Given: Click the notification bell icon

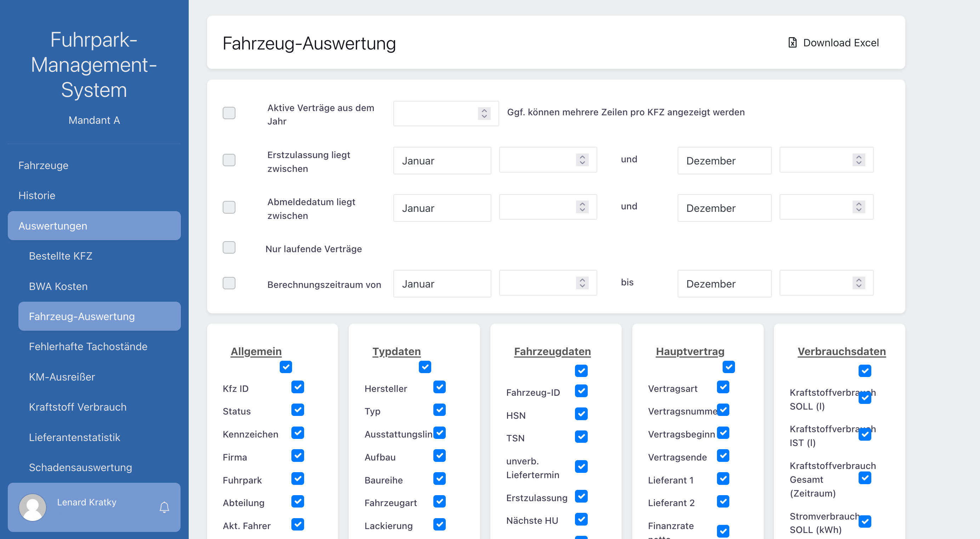Looking at the screenshot, I should (x=164, y=507).
